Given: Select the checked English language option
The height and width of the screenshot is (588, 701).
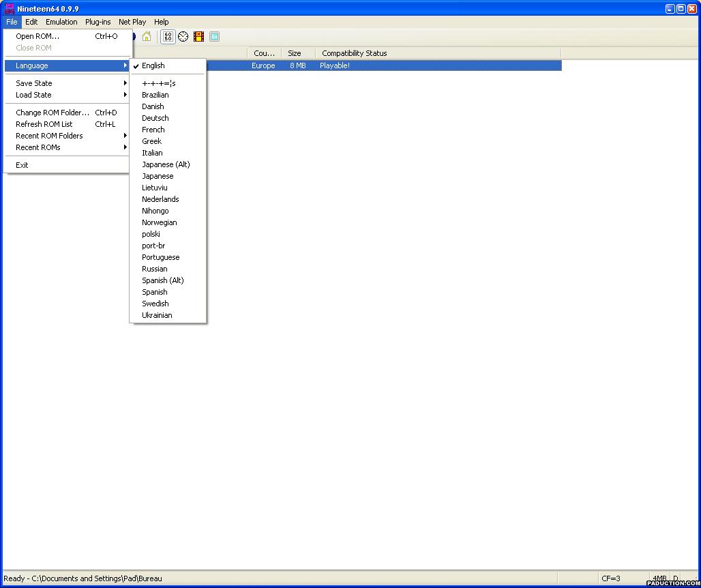Looking at the screenshot, I should 168,65.
